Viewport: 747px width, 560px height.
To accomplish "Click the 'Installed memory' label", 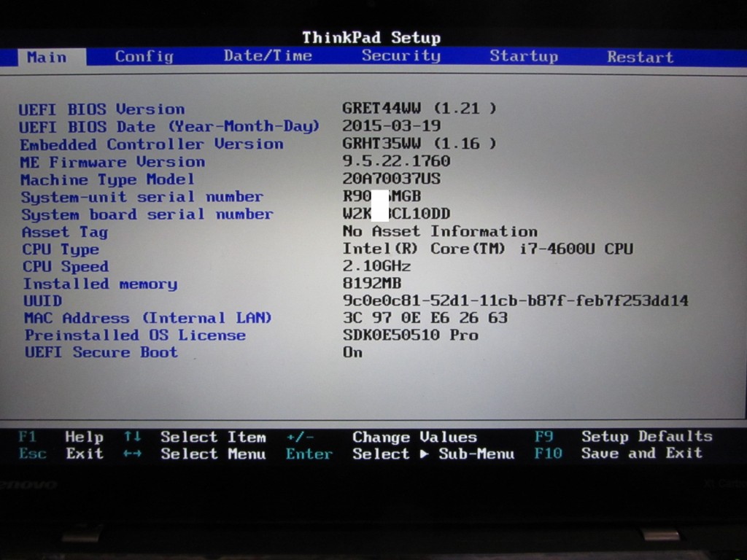I will (100, 284).
